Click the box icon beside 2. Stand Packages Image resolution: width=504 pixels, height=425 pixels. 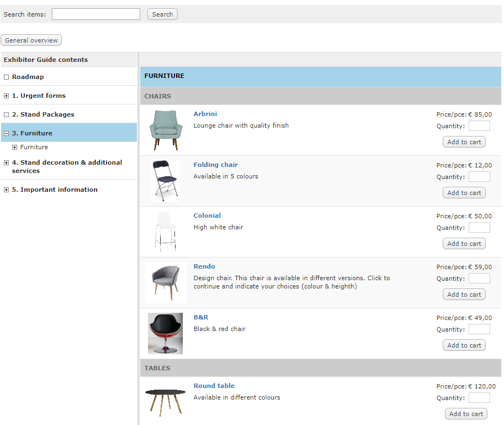click(6, 114)
